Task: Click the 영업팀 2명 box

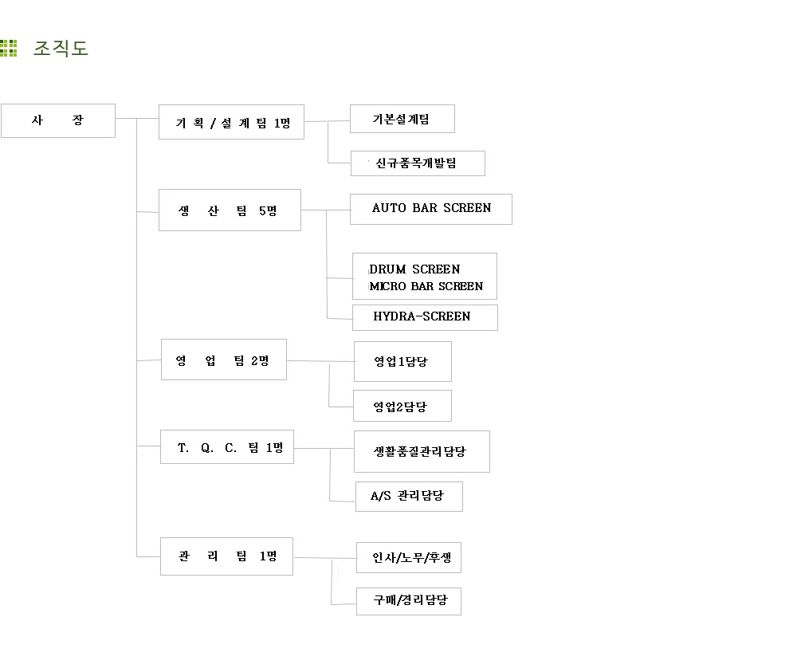Action: point(224,360)
